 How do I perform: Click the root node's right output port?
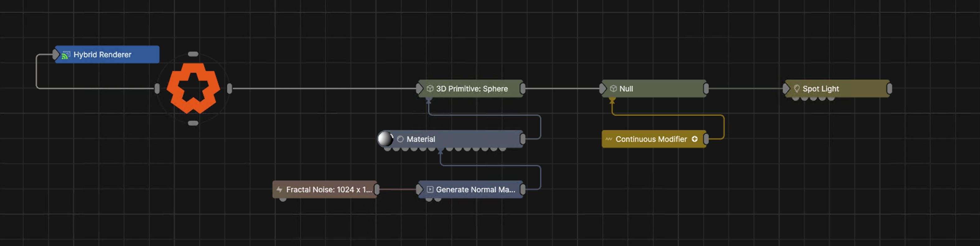pos(229,89)
